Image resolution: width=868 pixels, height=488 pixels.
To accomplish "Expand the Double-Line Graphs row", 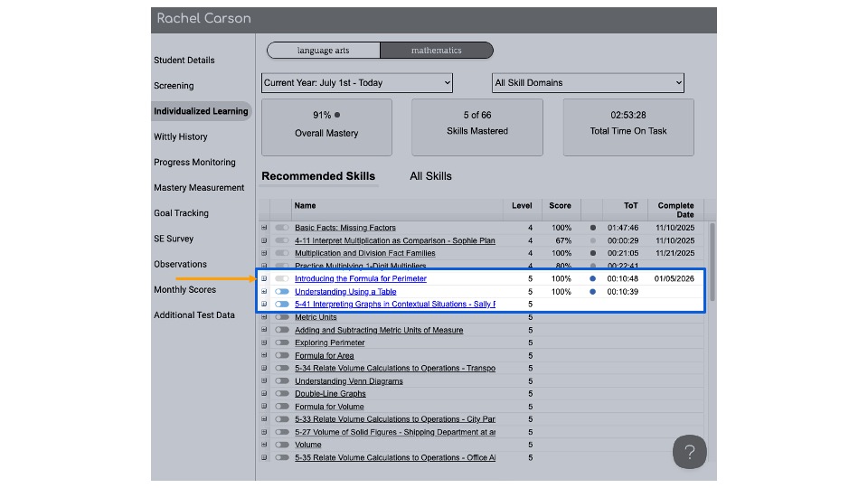I will tap(264, 393).
